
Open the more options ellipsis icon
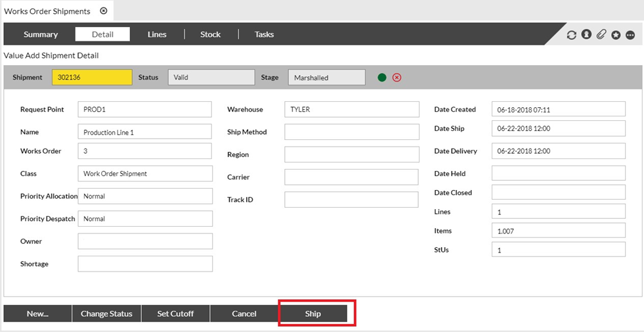(x=630, y=35)
